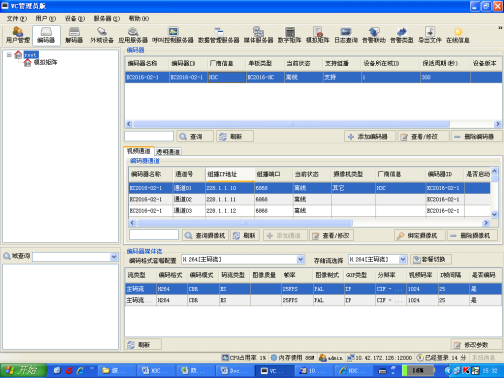Open the 数据管理服务器 toolbar icon
Image resolution: width=504 pixels, height=378 pixels.
pyautogui.click(x=219, y=35)
